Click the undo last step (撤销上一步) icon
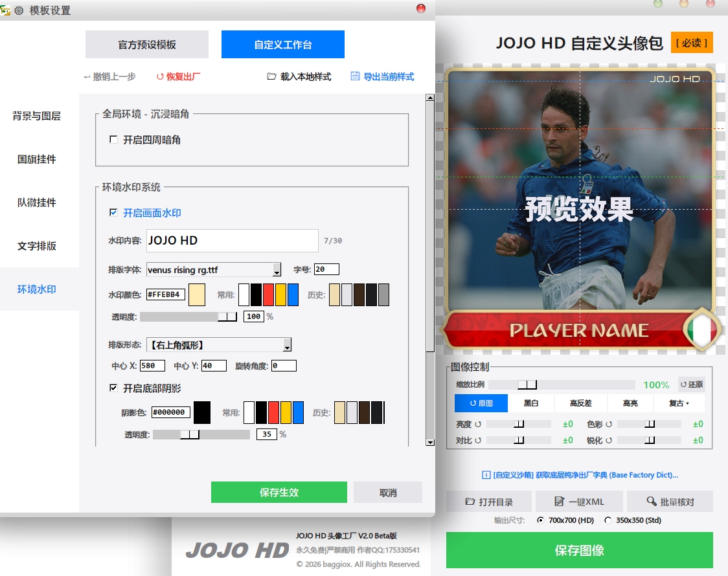Image resolution: width=728 pixels, height=576 pixels. [87, 76]
